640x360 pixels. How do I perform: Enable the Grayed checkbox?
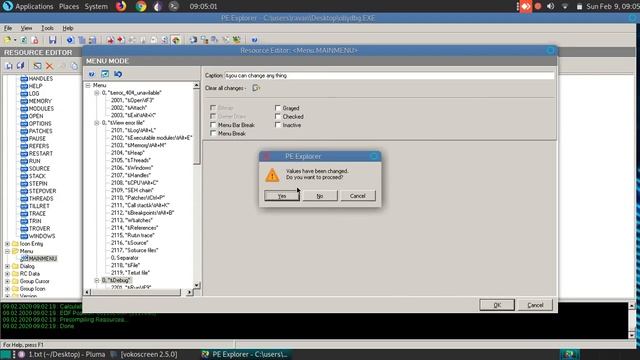click(x=278, y=108)
